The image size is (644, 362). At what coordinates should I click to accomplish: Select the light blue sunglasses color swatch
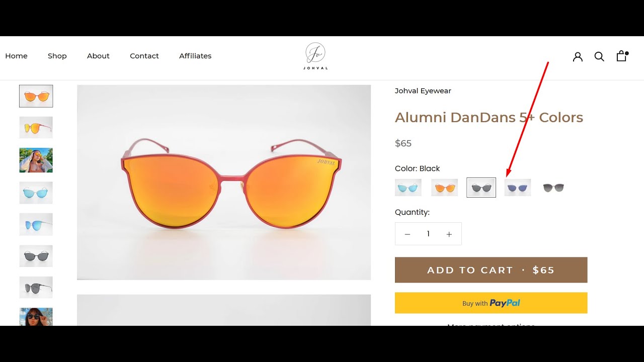[408, 188]
